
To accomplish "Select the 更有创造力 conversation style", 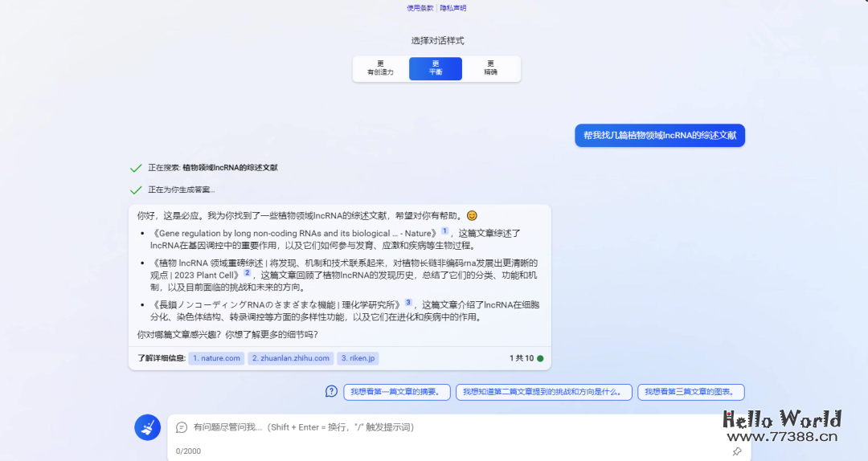I will point(380,68).
